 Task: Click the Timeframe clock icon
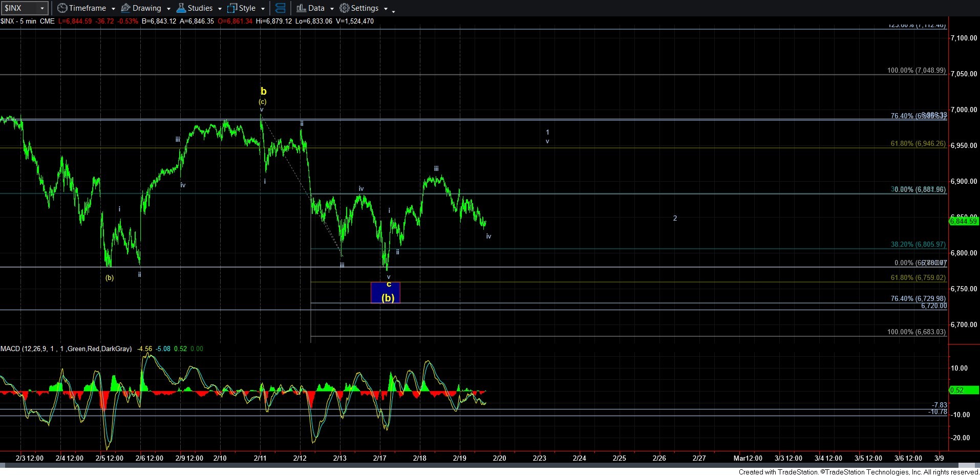(x=62, y=8)
